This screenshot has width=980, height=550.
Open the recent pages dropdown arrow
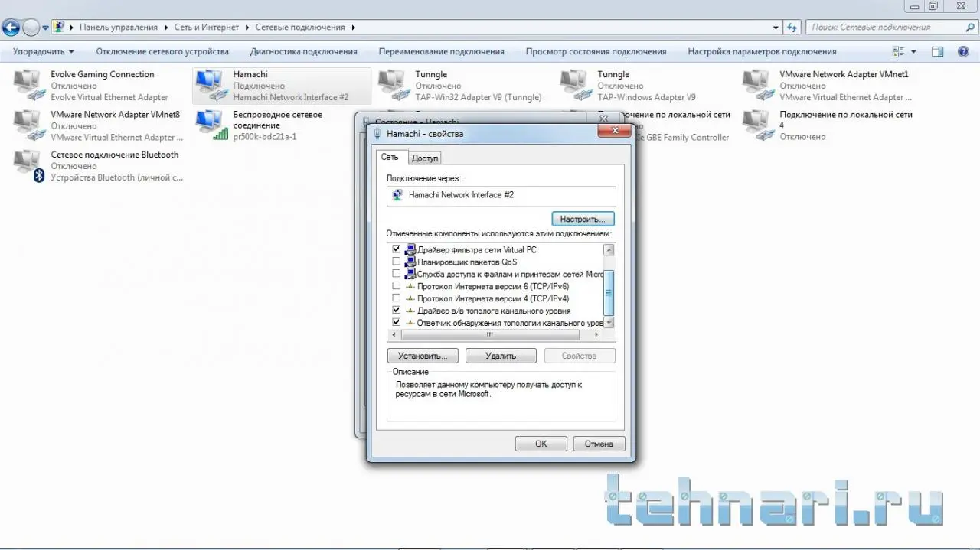coord(46,28)
